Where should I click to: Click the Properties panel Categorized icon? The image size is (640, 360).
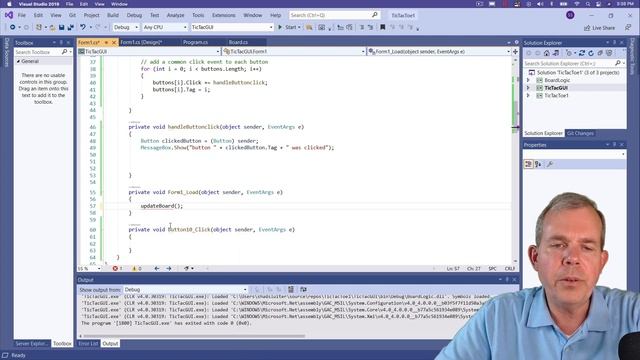529,164
